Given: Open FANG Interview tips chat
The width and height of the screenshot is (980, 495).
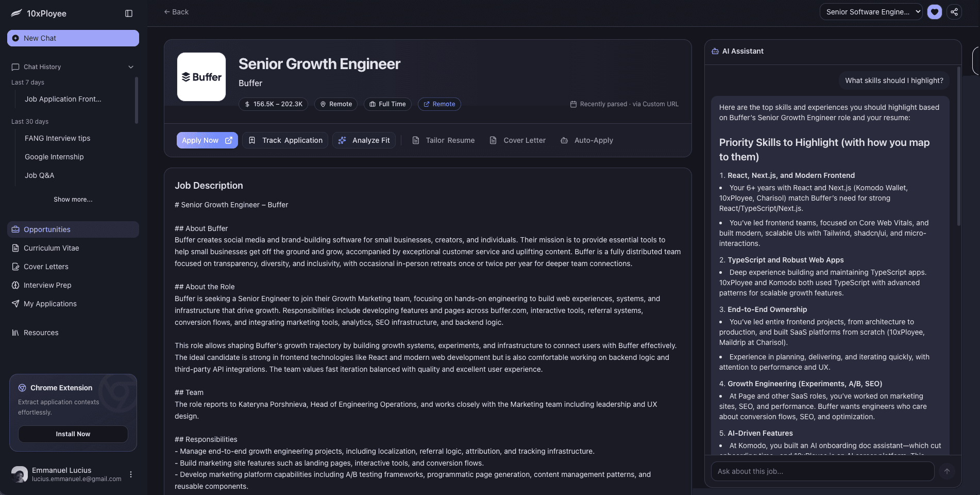Looking at the screenshot, I should (57, 138).
